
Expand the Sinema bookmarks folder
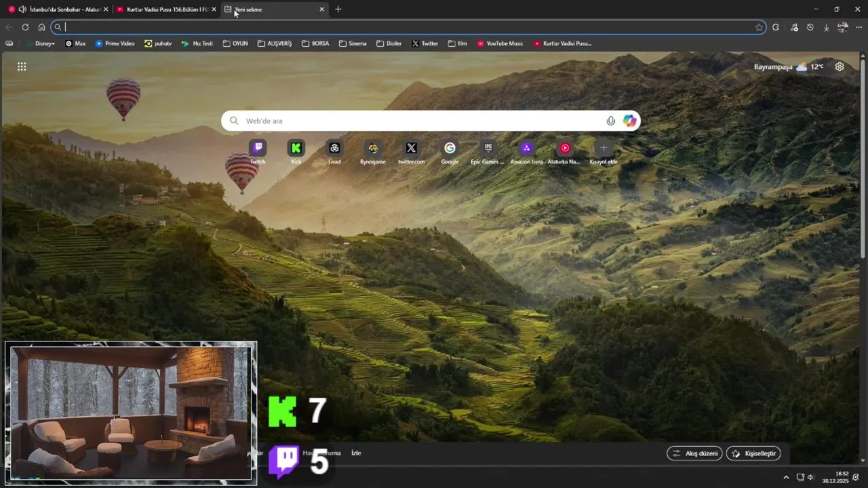(353, 43)
